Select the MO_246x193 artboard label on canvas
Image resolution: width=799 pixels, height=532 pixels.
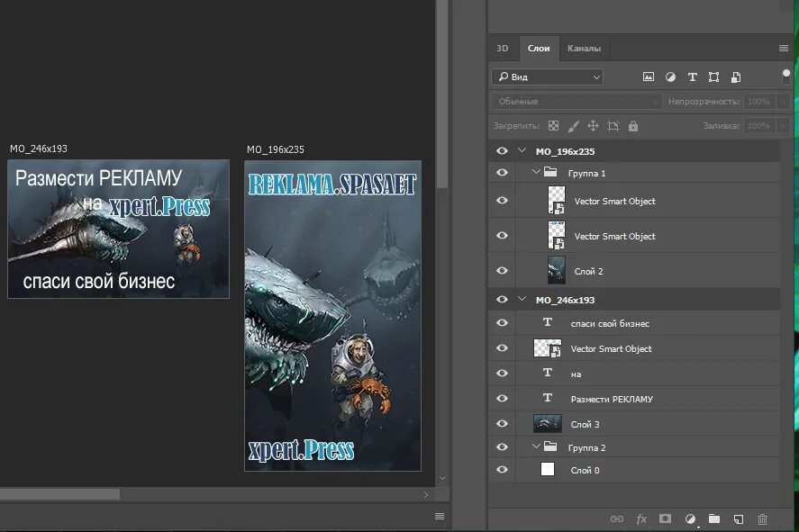[39, 149]
